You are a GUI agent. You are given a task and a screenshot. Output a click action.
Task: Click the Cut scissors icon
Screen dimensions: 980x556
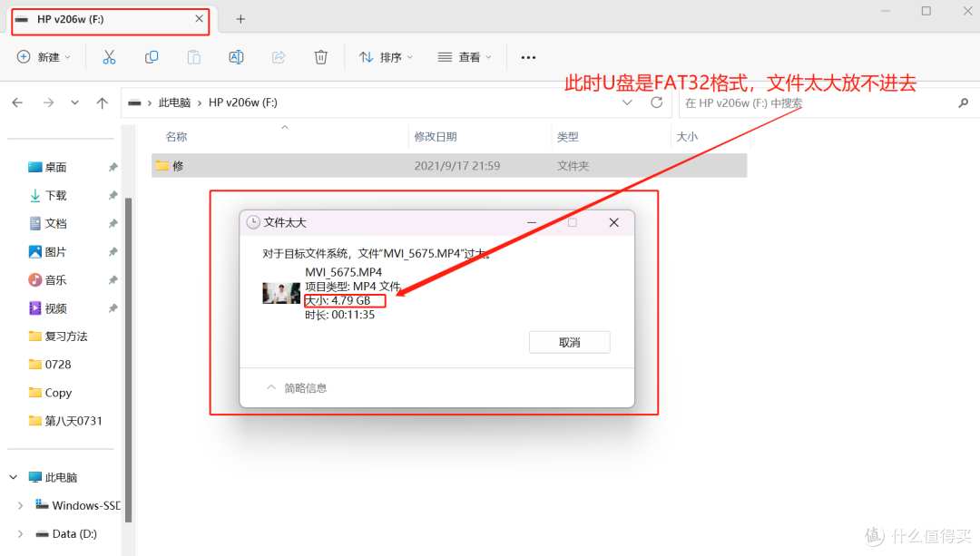pos(109,57)
